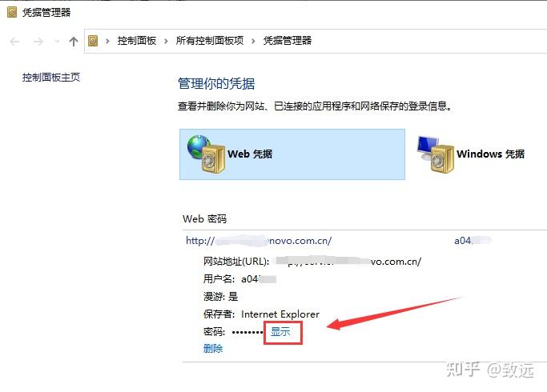This screenshot has height=392, width=547.
Task: Expand chevron before 凭据管理器 in breadcrumb
Action: (253, 42)
